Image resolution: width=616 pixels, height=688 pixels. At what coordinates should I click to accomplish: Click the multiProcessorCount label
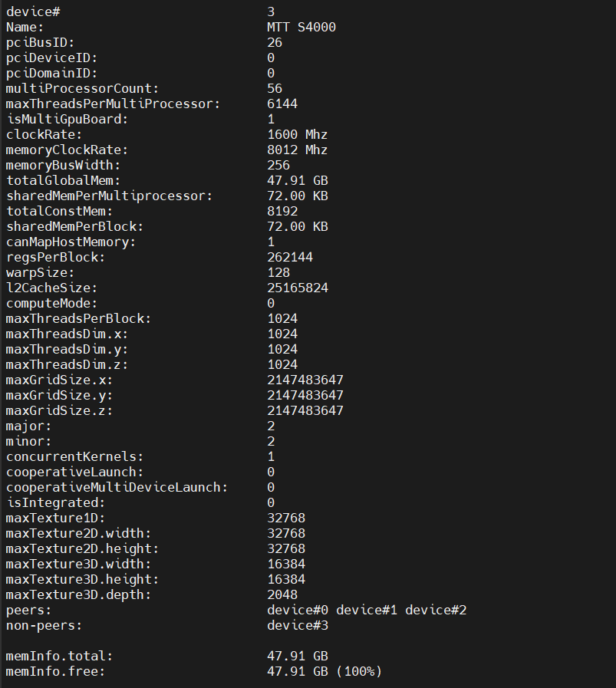[82, 88]
